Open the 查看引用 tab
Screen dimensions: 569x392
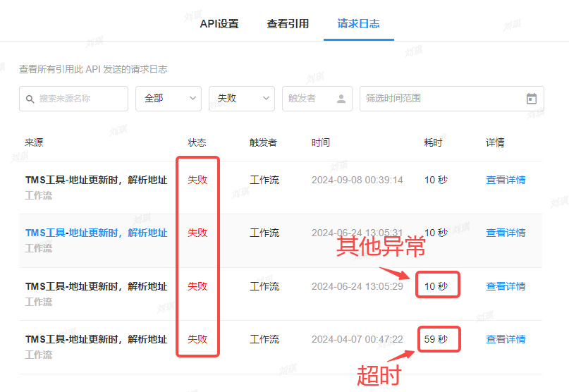288,24
